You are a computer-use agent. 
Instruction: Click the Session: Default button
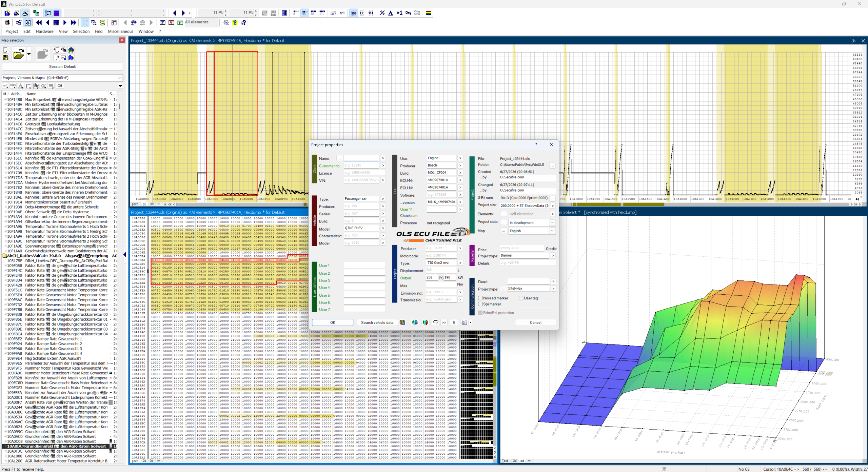pyautogui.click(x=62, y=66)
